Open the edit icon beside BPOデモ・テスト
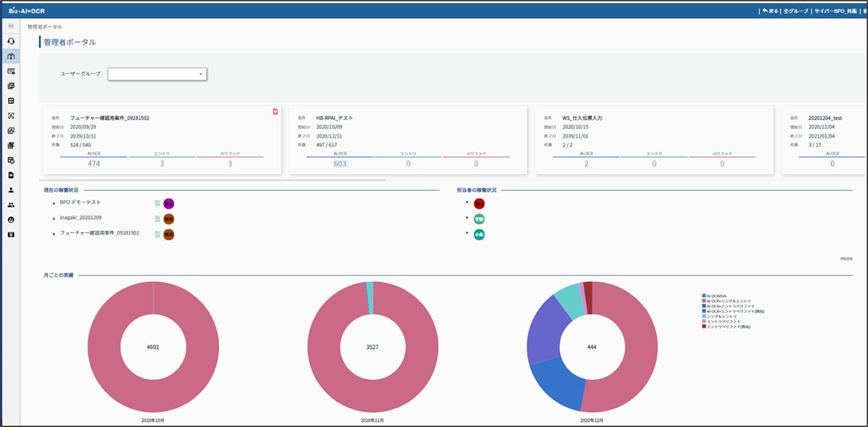The image size is (868, 427). [157, 204]
